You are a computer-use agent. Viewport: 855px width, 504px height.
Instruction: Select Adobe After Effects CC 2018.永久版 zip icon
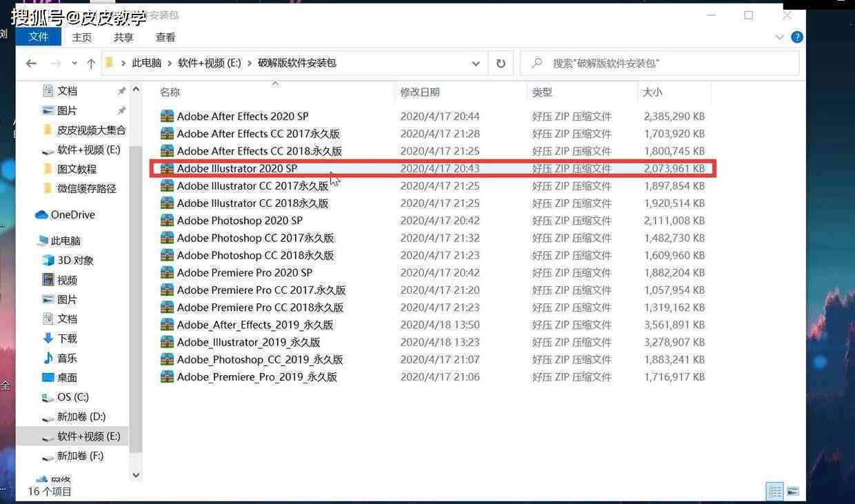point(167,151)
